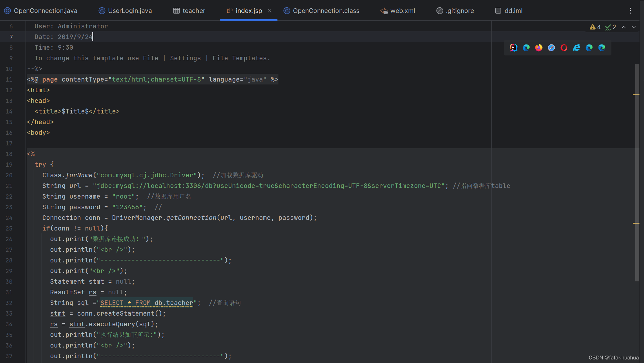Click the JSP icon on index.jsp tab
The width and height of the screenshot is (644, 363).
pos(229,11)
